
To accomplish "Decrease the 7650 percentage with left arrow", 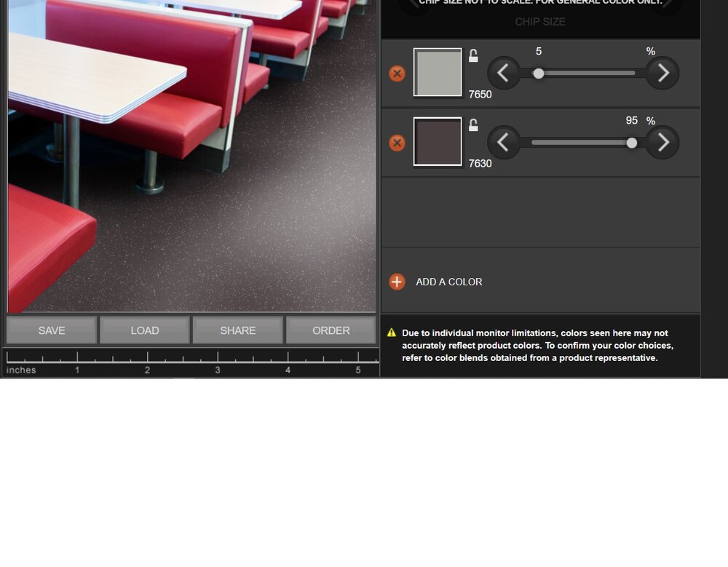I will [x=503, y=73].
